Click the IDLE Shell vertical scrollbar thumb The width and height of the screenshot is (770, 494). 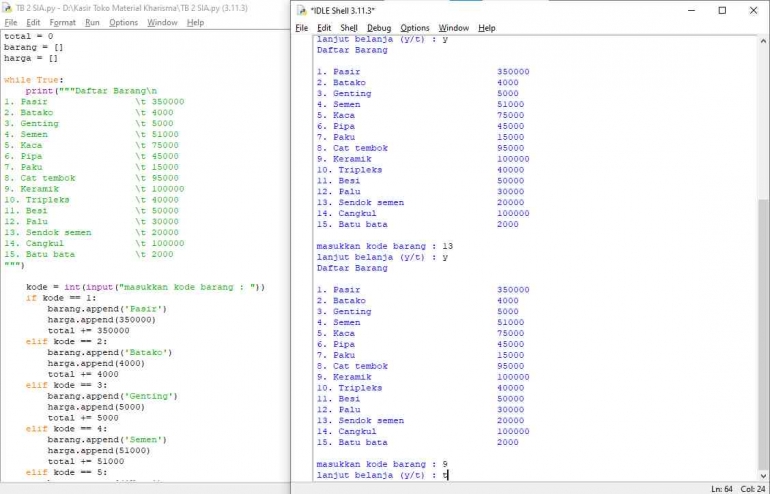[x=763, y=332]
